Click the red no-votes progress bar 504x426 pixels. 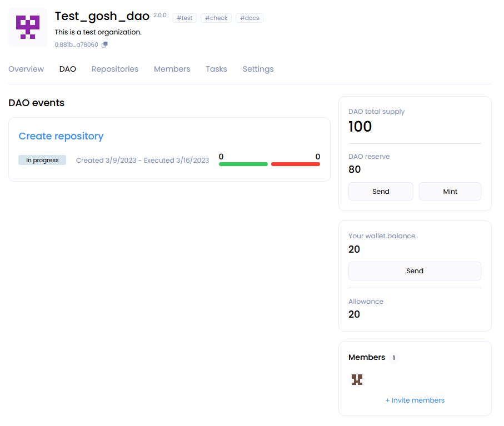(295, 164)
